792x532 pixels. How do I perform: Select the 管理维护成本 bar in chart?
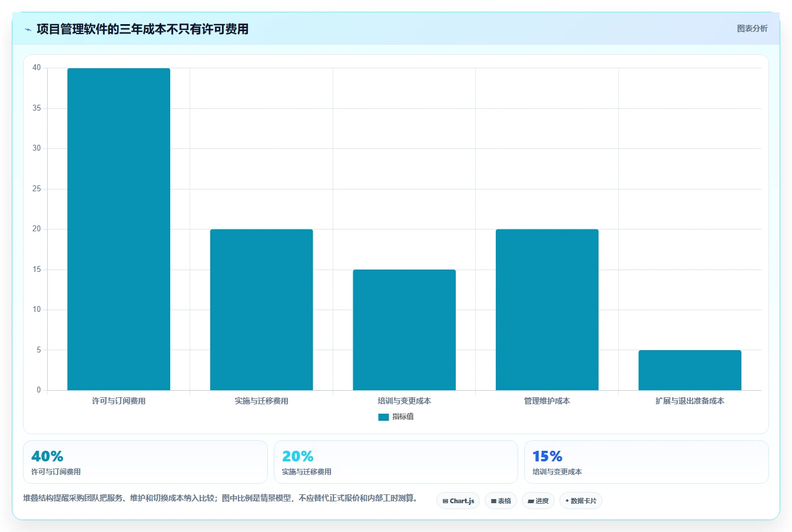click(547, 310)
